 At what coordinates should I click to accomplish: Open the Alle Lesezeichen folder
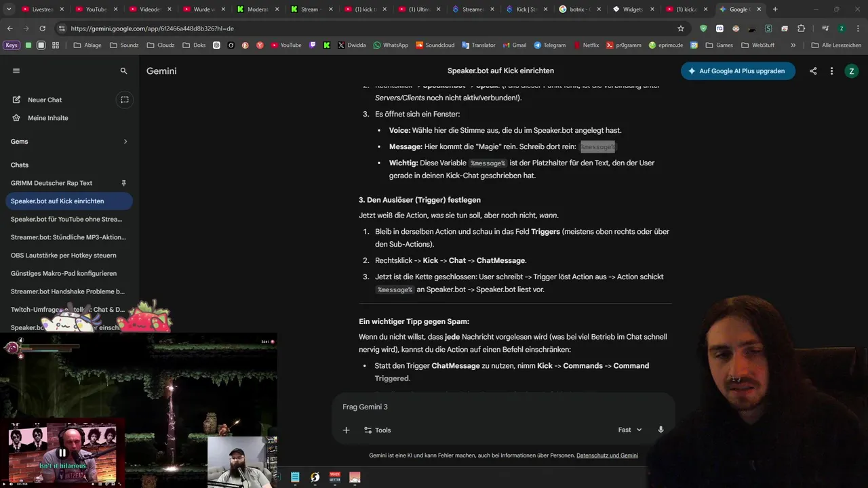(x=836, y=45)
